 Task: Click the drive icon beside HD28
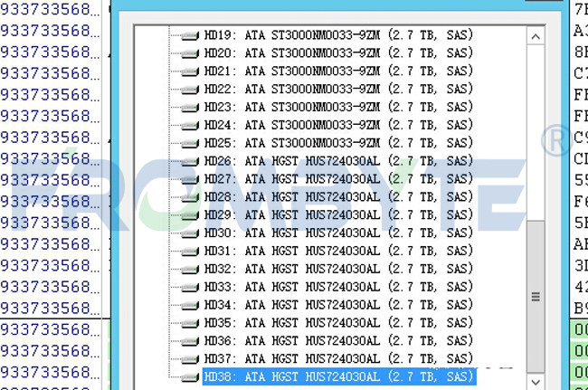(190, 198)
